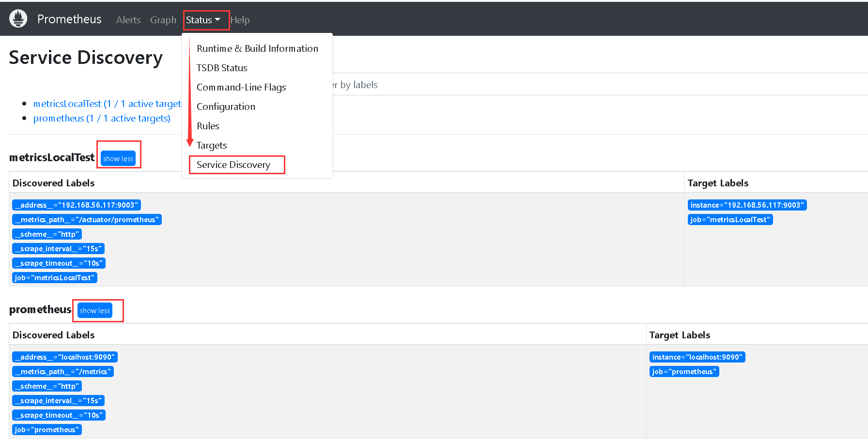Click job="prometheus" discovered label

pyautogui.click(x=47, y=430)
